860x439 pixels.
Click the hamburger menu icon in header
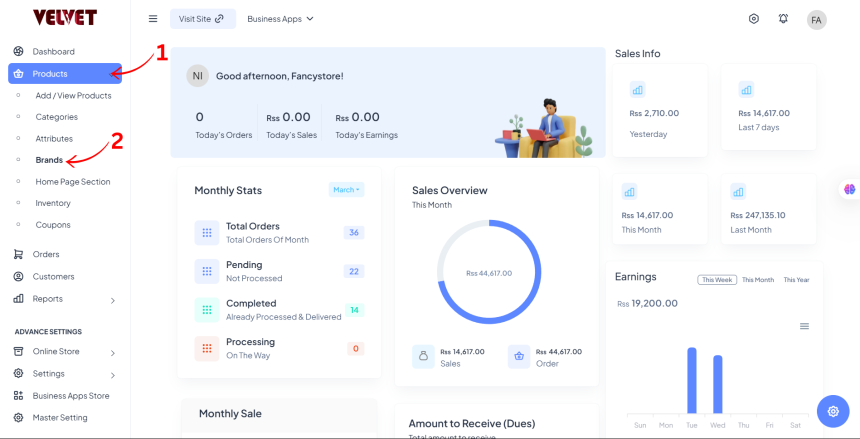153,19
